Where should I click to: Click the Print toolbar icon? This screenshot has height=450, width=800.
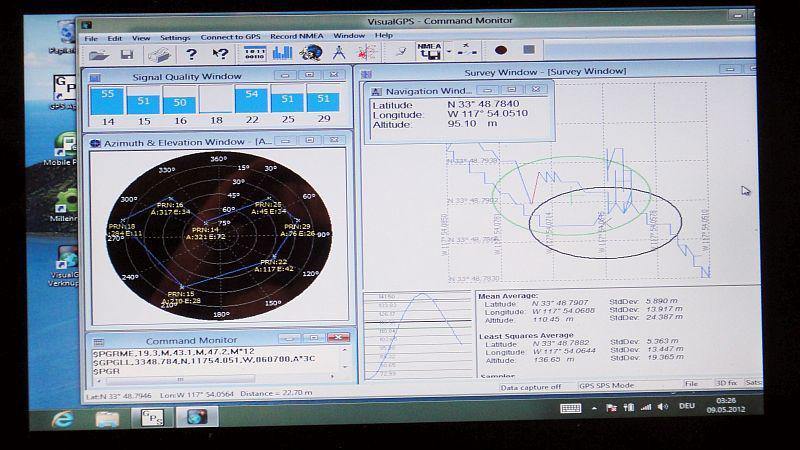click(159, 54)
